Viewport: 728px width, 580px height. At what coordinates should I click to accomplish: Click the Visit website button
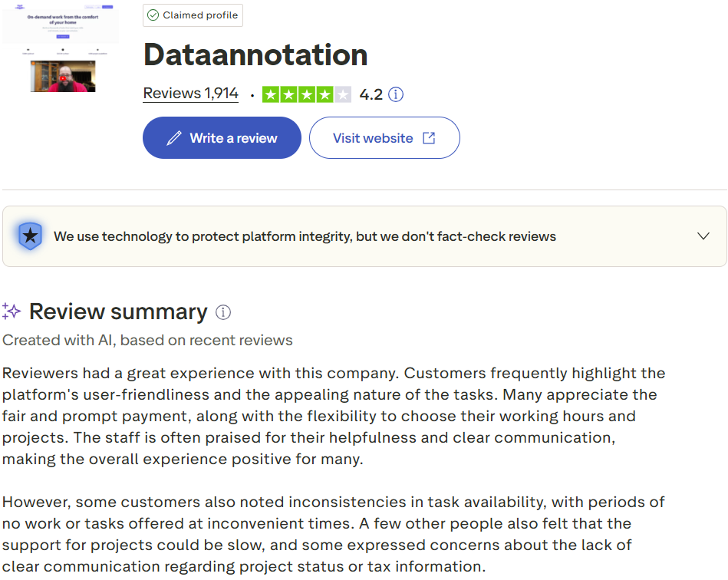point(384,137)
